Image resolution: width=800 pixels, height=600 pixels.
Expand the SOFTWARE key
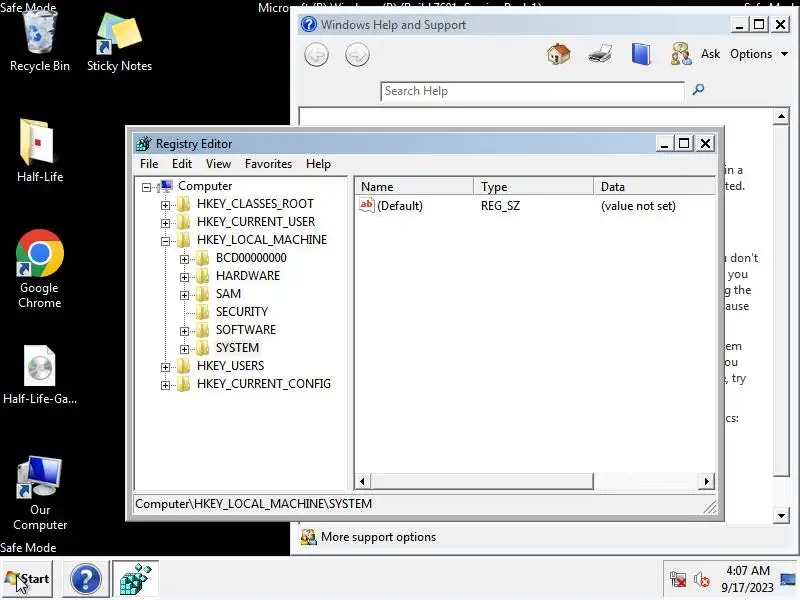(x=184, y=331)
